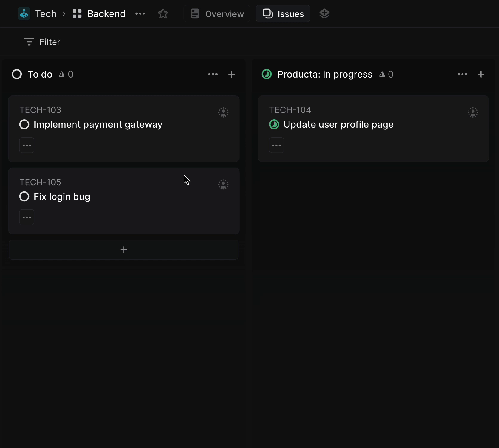Click Tech breadcrumb link

(x=46, y=14)
